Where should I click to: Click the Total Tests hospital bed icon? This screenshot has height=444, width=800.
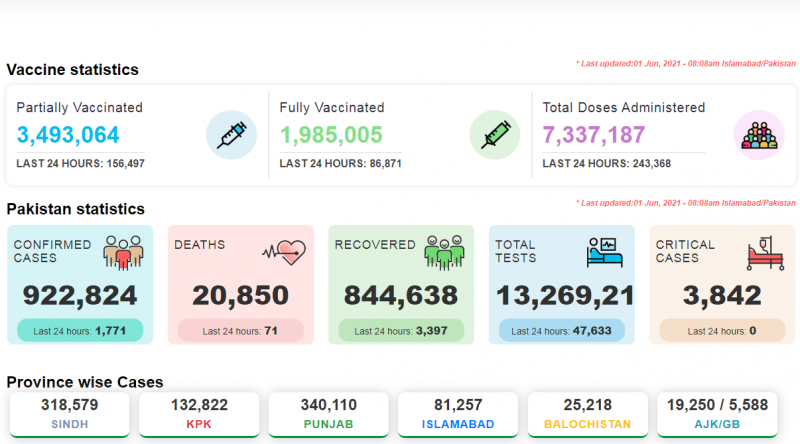coord(605,253)
